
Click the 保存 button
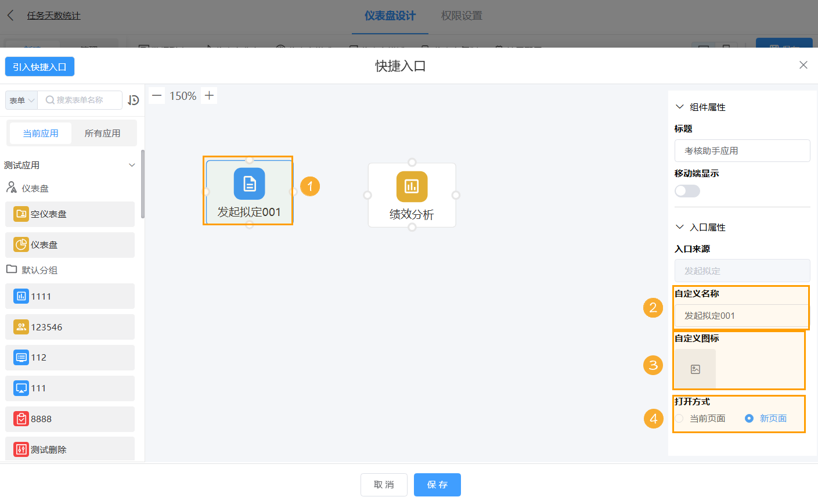(x=437, y=485)
